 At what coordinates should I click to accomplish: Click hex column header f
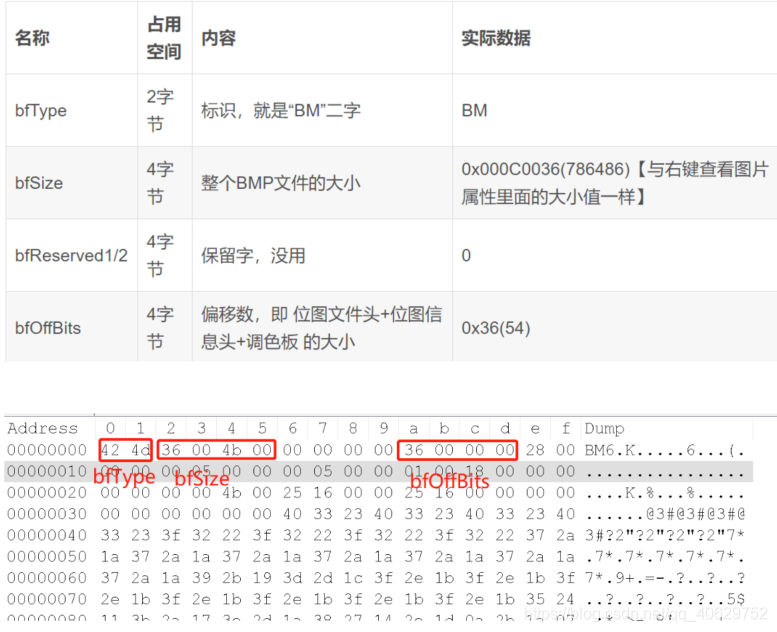coord(565,428)
